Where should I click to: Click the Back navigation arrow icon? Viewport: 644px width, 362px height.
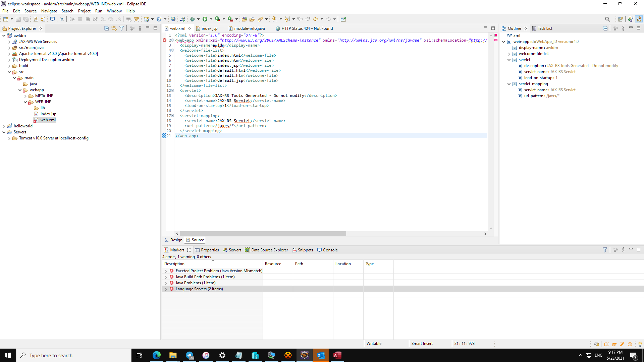pos(316,19)
